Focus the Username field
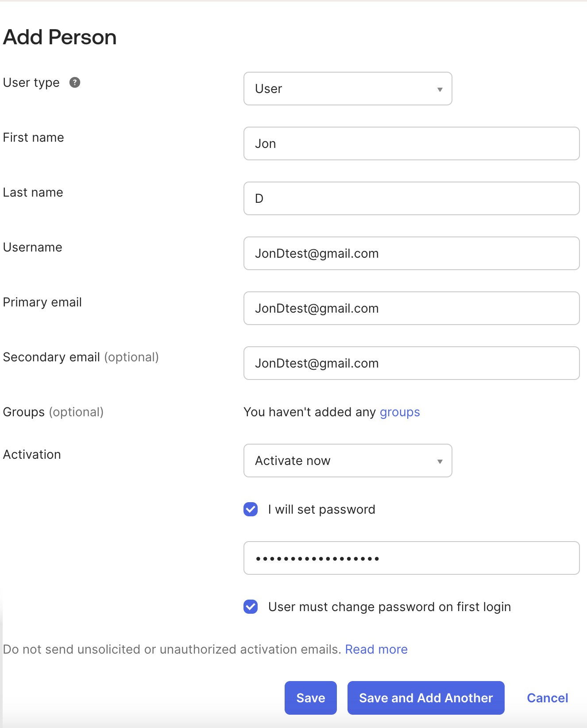This screenshot has width=587, height=728. [x=411, y=253]
